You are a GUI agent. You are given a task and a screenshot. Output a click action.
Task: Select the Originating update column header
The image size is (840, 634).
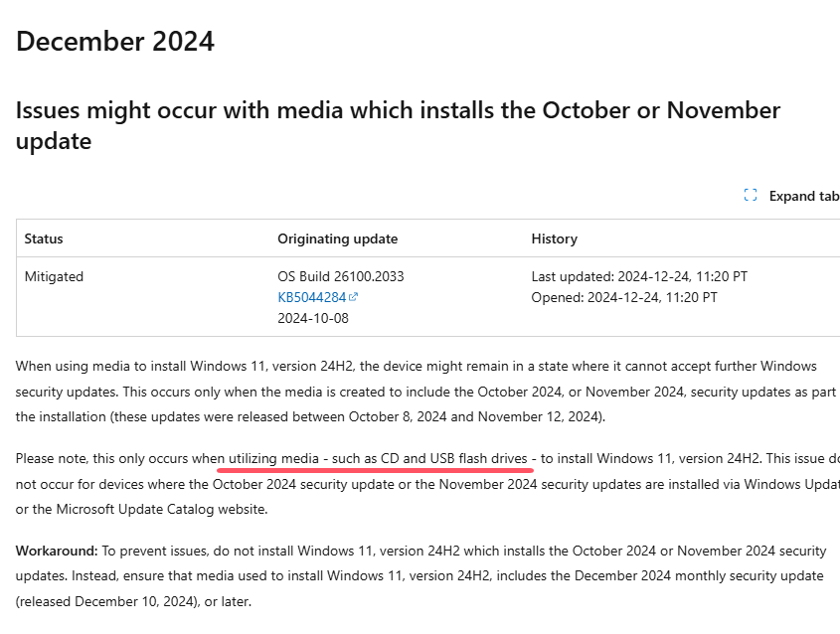click(x=337, y=238)
